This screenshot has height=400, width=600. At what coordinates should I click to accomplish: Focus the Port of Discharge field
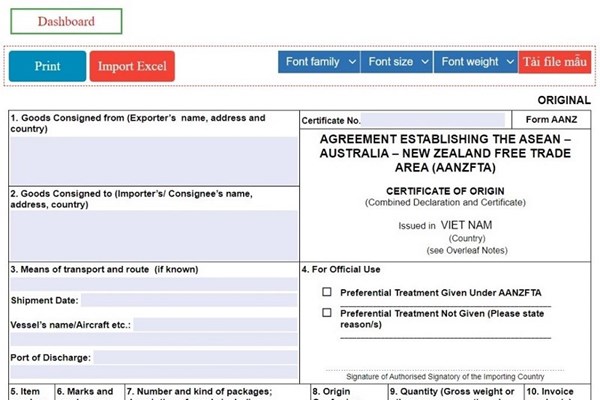tap(195, 357)
